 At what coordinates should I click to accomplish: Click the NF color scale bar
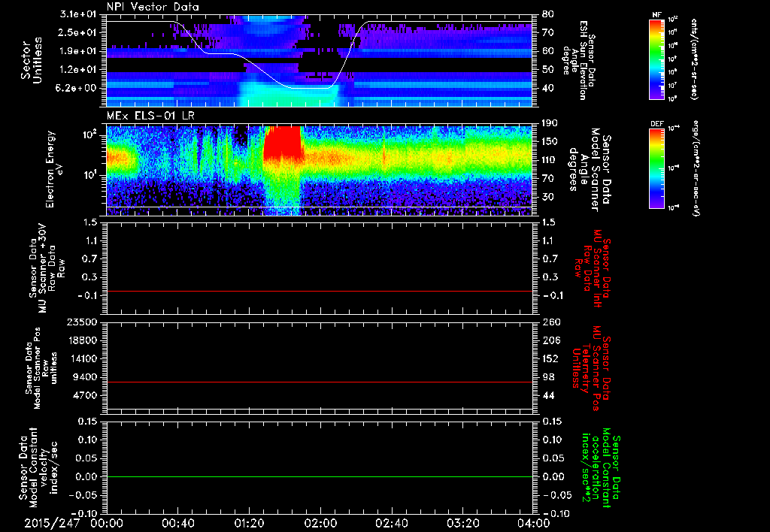(657, 59)
